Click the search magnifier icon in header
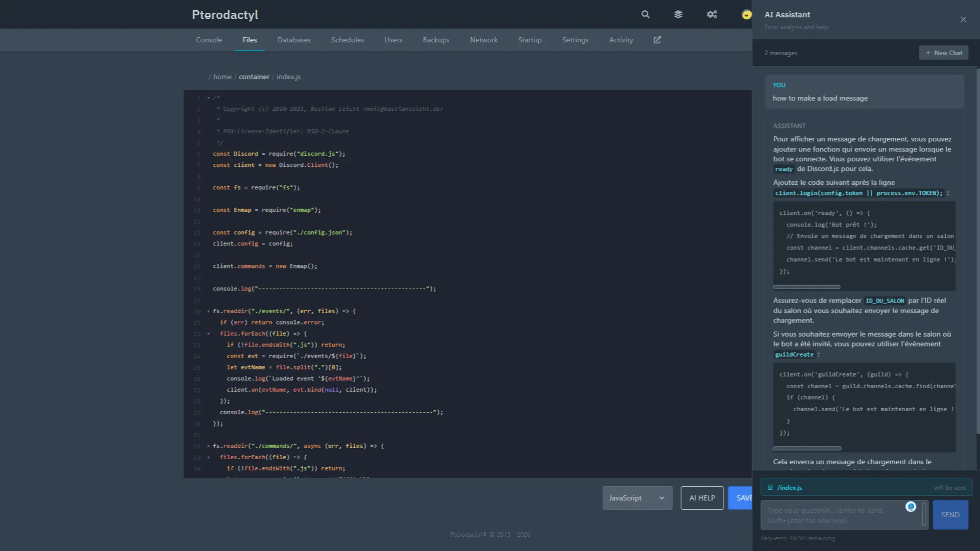This screenshot has width=980, height=551. pyautogui.click(x=645, y=14)
